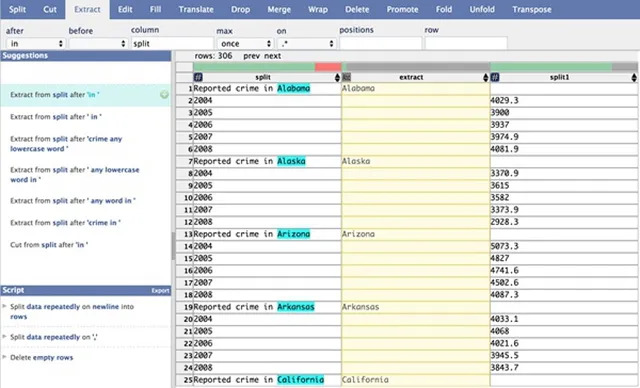
Task: Open the Drop transform tab
Action: tap(240, 9)
